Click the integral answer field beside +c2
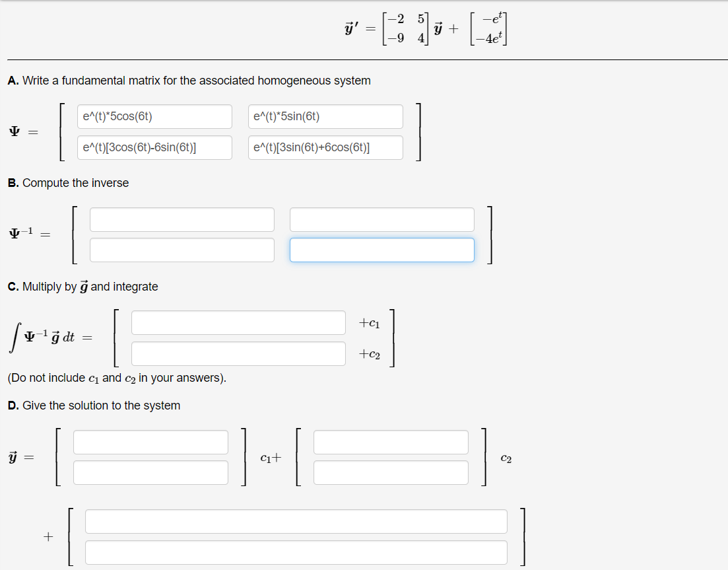The height and width of the screenshot is (570, 728). 239,354
